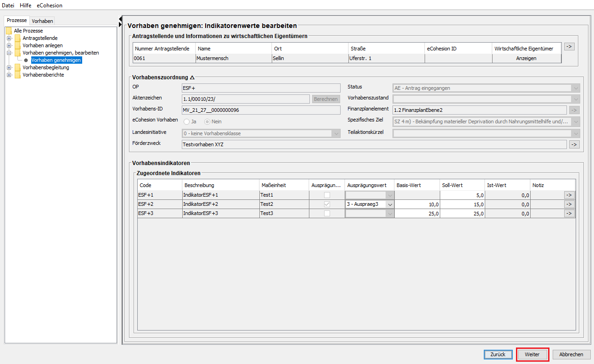Click arrow button next to Förderzweck field
Image resolution: width=594 pixels, height=364 pixels.
tap(574, 144)
